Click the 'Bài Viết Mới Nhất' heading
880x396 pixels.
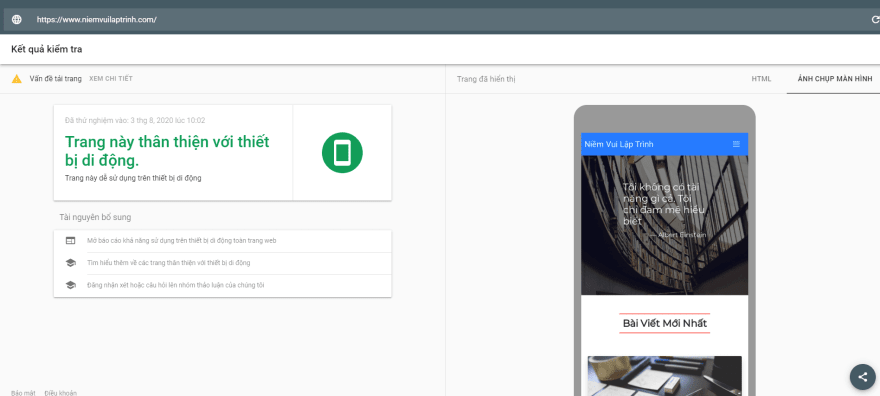coord(664,323)
